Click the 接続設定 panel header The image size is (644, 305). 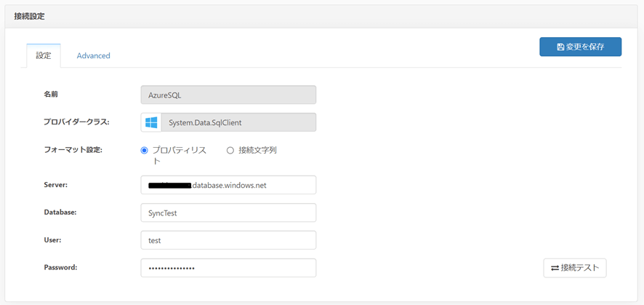point(28,15)
